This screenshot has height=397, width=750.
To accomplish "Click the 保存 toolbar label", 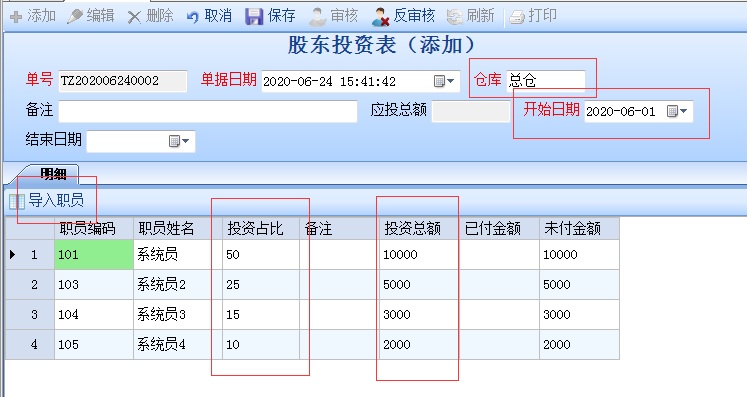I will point(281,16).
